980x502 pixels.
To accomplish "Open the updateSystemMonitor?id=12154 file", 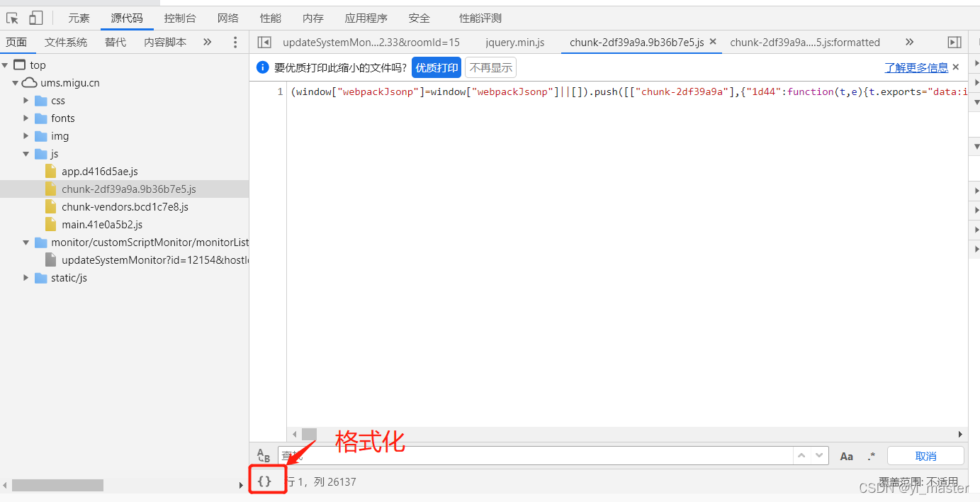I will [155, 260].
